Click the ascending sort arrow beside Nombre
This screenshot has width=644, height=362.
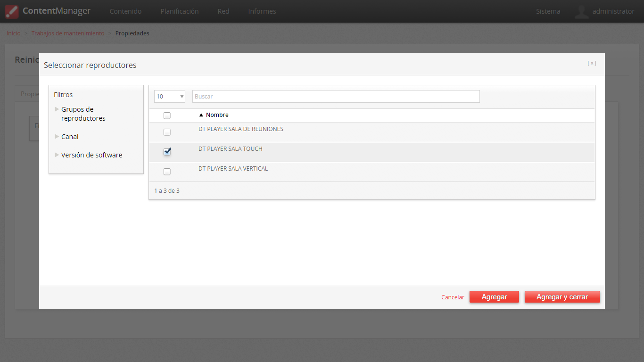click(201, 115)
